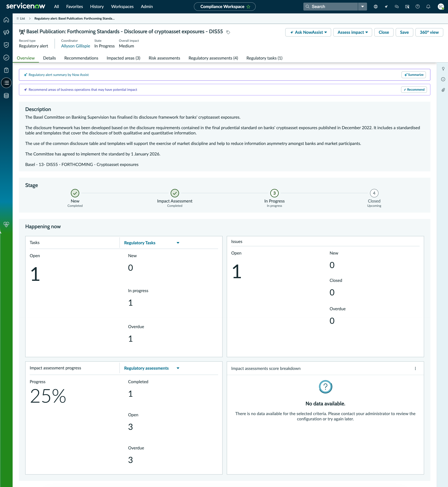Open the Home icon in left sidebar
Image resolution: width=448 pixels, height=487 pixels.
pyautogui.click(x=6, y=20)
